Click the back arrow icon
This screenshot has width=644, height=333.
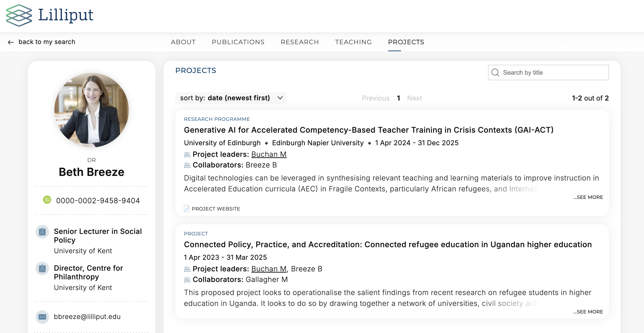pyautogui.click(x=11, y=42)
